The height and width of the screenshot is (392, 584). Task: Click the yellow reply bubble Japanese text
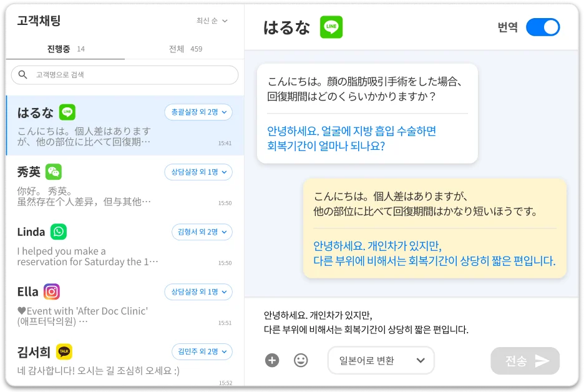pos(425,204)
